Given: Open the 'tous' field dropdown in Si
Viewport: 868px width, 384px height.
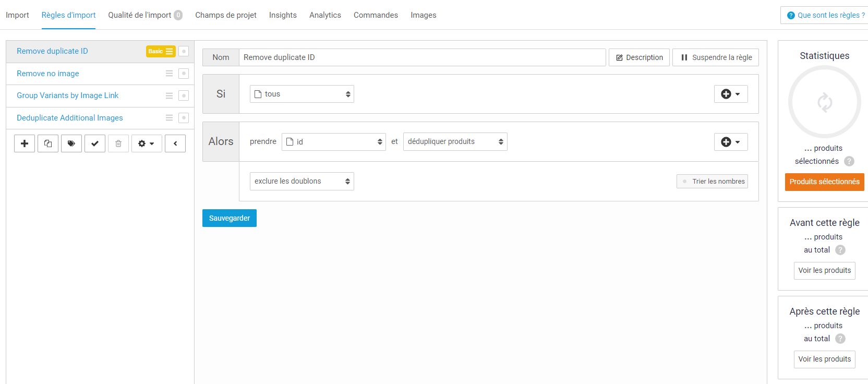Looking at the screenshot, I should (x=302, y=94).
